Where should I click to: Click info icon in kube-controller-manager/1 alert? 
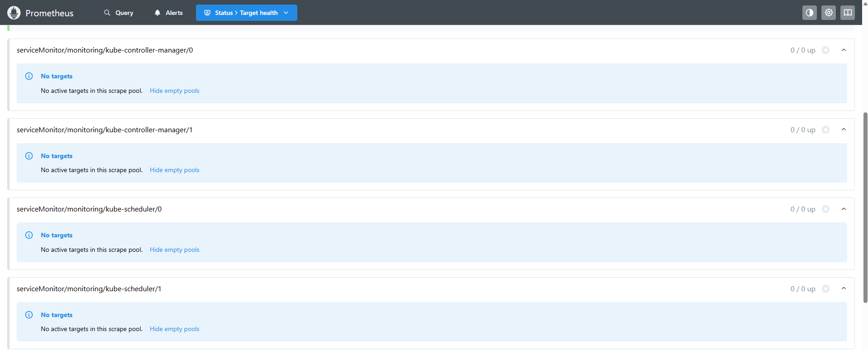pyautogui.click(x=29, y=156)
